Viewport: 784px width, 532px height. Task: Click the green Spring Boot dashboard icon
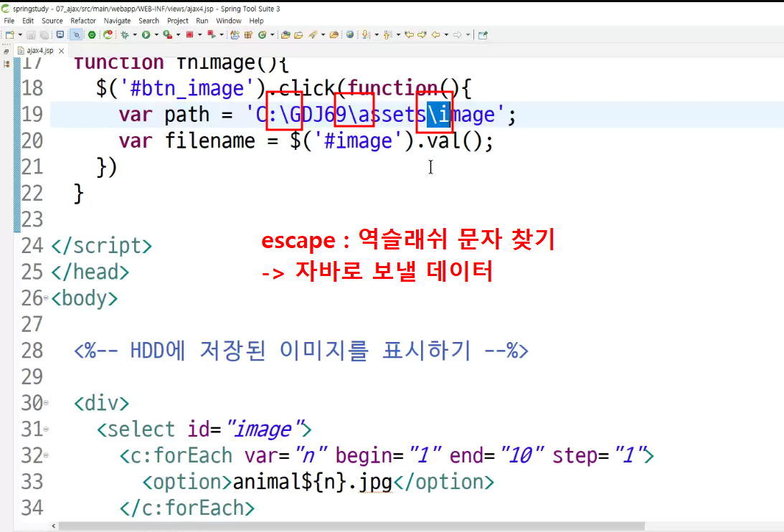(x=92, y=35)
